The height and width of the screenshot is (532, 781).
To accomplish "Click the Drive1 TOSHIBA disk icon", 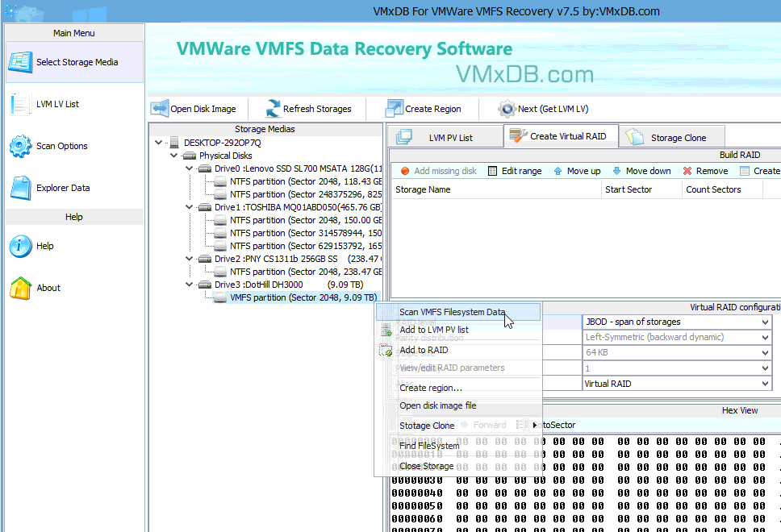I will click(x=205, y=207).
